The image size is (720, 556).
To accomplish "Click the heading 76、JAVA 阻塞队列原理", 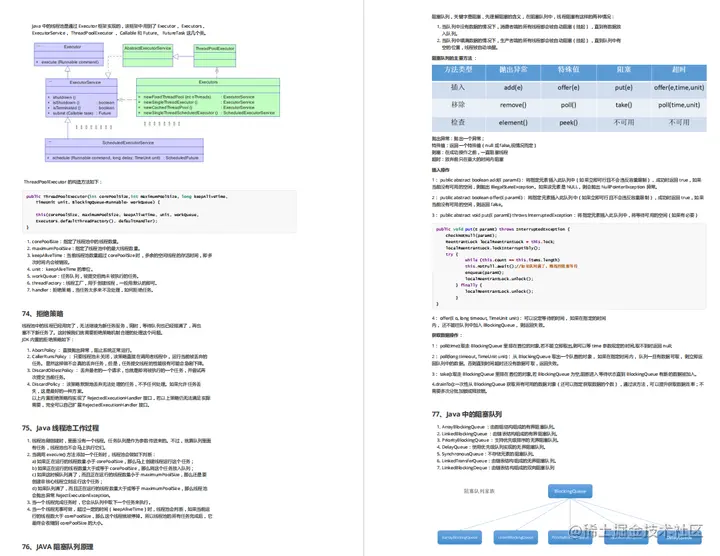I will [57, 547].
